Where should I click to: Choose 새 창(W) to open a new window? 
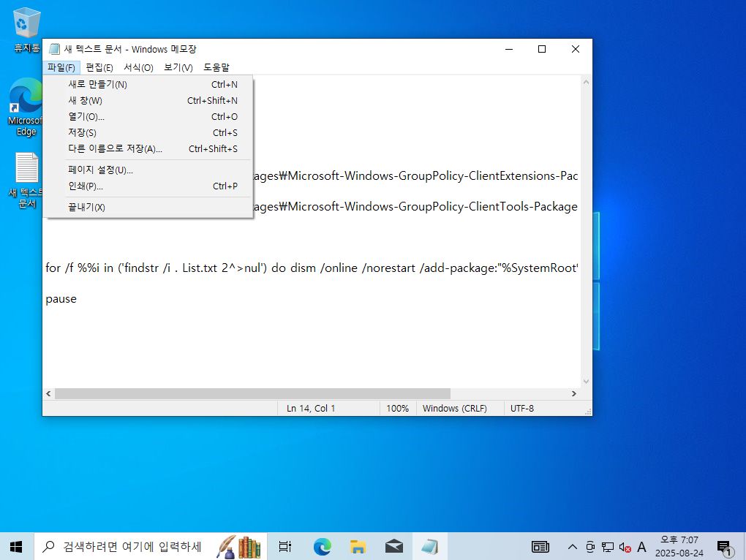(x=148, y=101)
